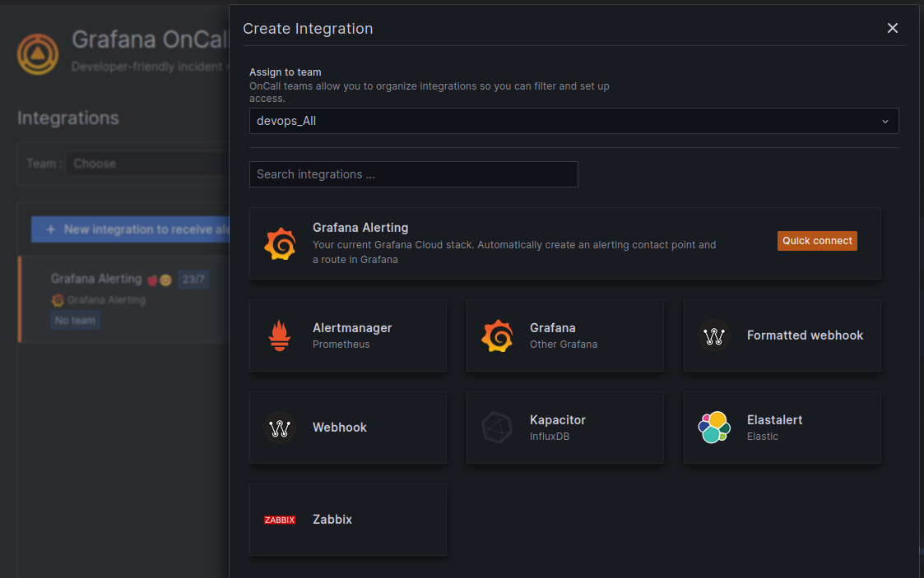This screenshot has width=924, height=578.
Task: Click the No team tag
Action: (75, 320)
